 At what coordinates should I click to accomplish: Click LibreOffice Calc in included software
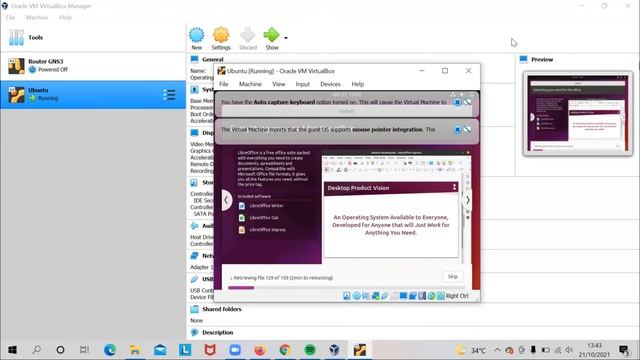point(259,218)
